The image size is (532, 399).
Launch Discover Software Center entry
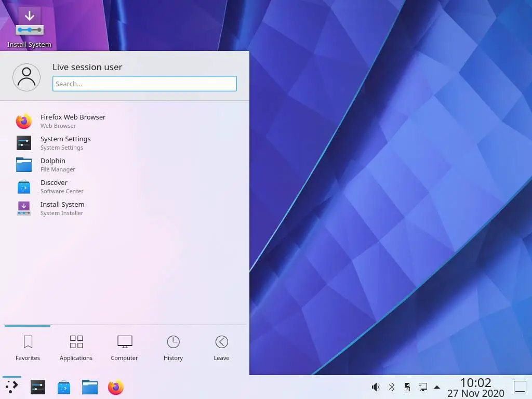click(61, 187)
